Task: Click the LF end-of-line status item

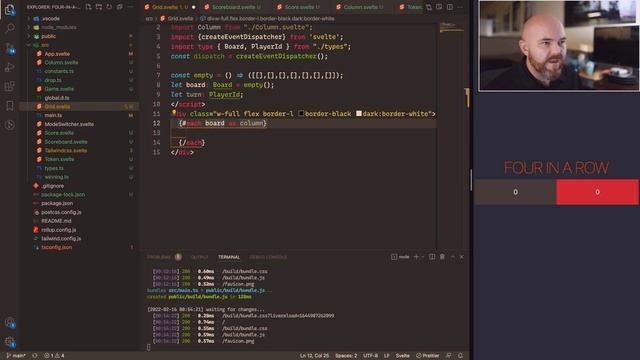Action: (386, 356)
